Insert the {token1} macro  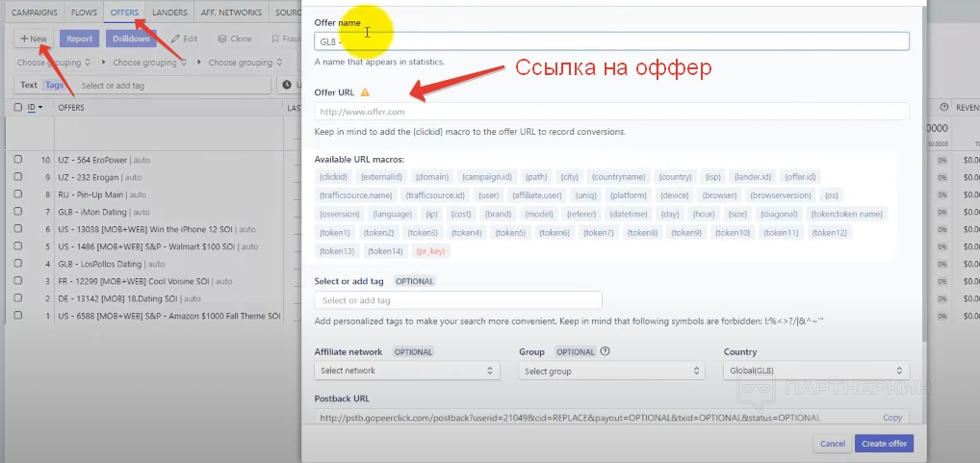coord(334,233)
